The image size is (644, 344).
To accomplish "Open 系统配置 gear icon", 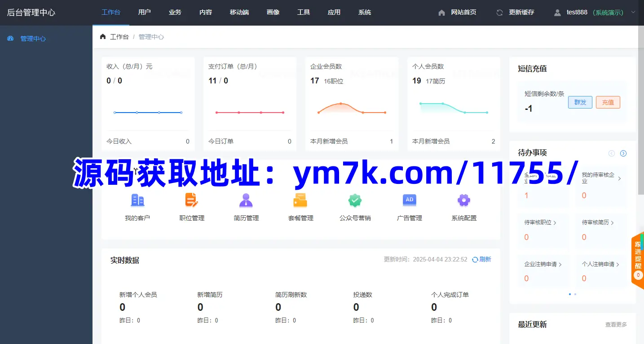I will (464, 200).
